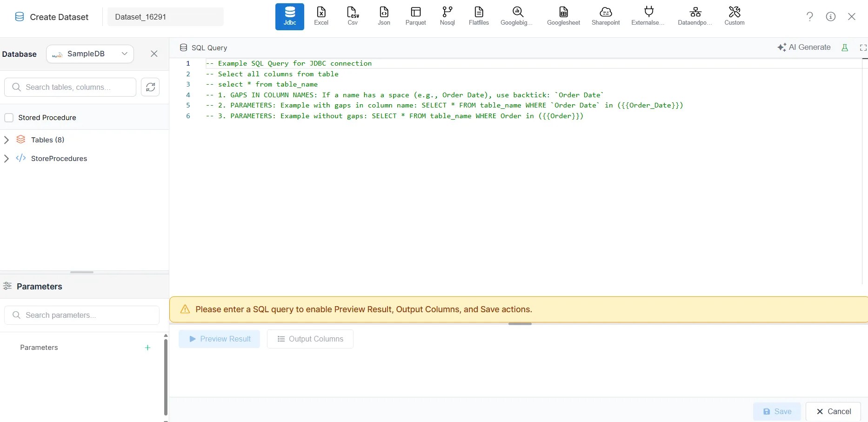Select the Parquet data source icon
Viewport: 868px width, 422px height.
coord(415,16)
